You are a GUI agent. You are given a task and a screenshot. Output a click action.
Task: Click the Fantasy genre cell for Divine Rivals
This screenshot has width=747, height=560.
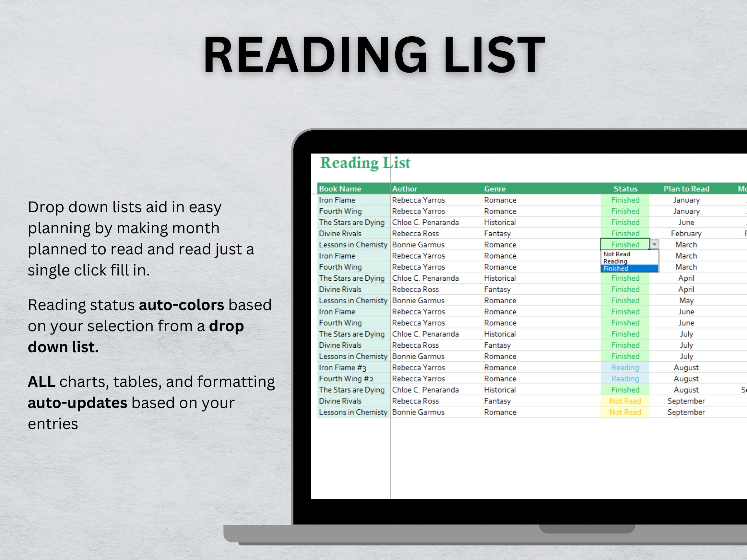pyautogui.click(x=497, y=233)
